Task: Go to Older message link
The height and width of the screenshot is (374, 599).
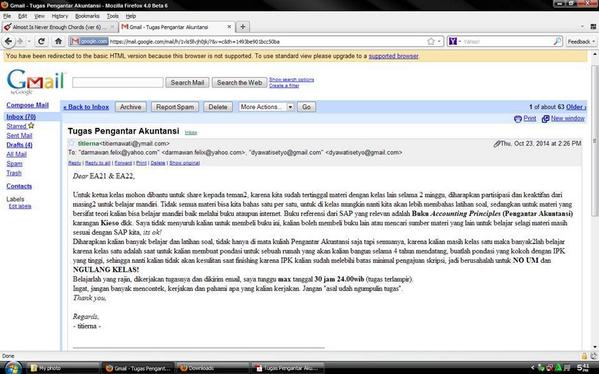Action: [x=575, y=107]
